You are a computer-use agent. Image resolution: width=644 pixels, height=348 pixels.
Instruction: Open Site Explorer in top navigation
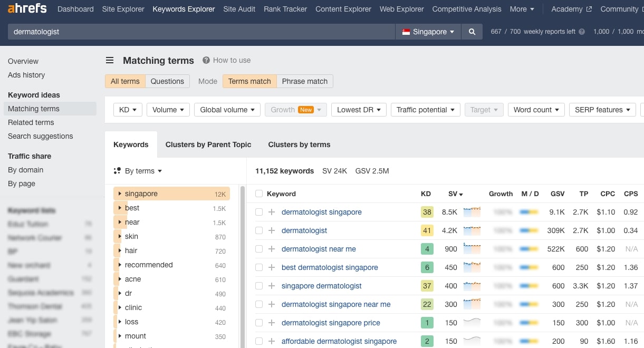[x=123, y=9]
